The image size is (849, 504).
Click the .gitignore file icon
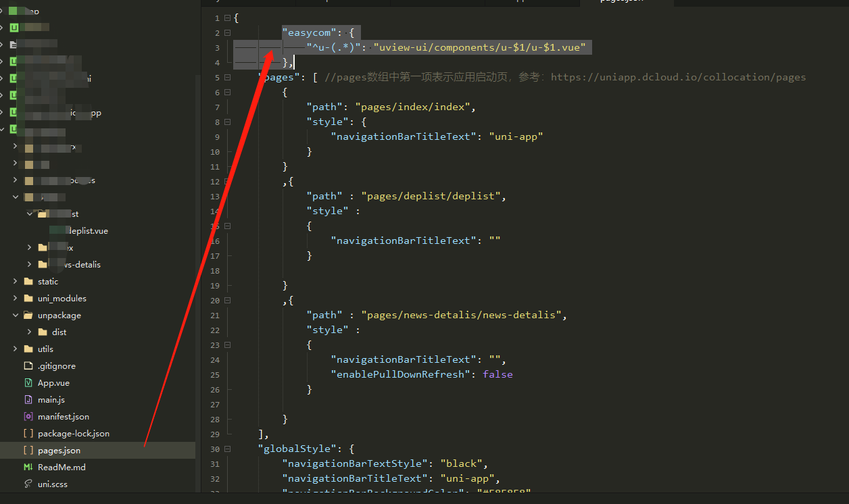28,366
